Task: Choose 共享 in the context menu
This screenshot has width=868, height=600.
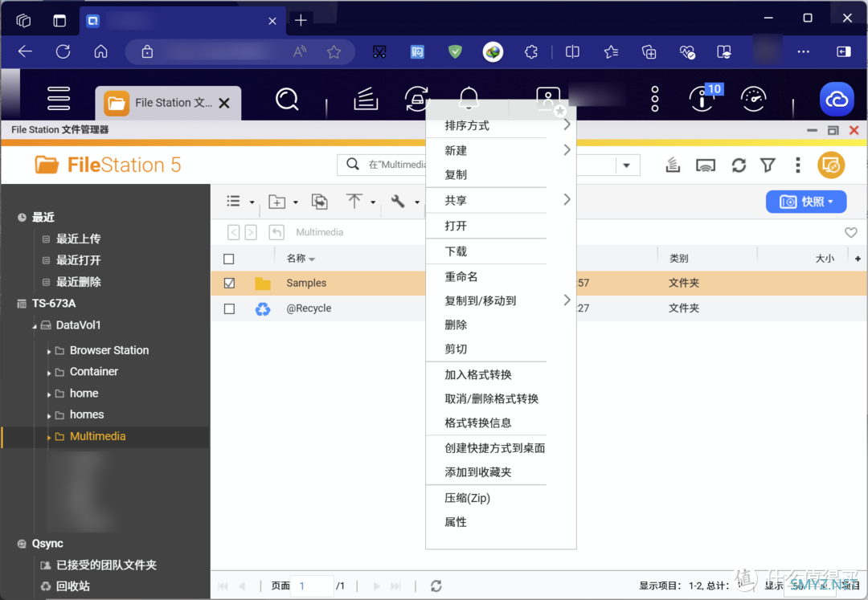Action: pyautogui.click(x=501, y=200)
